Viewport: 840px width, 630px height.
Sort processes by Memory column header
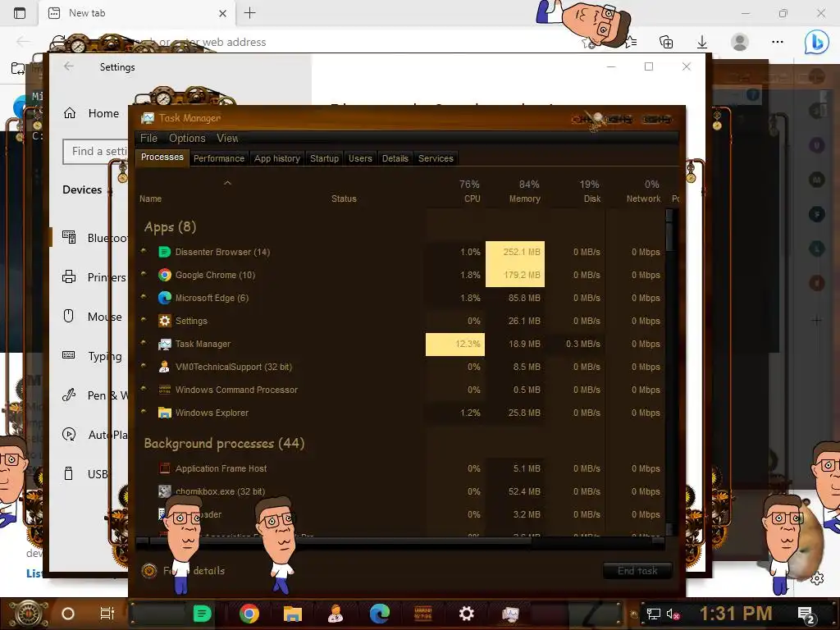(x=516, y=190)
